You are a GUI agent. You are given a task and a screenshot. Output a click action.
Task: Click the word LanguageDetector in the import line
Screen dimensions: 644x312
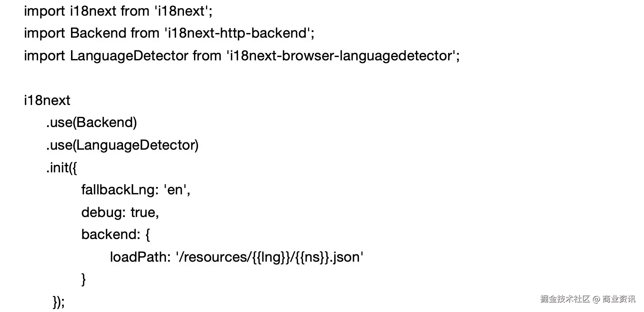[x=129, y=56]
